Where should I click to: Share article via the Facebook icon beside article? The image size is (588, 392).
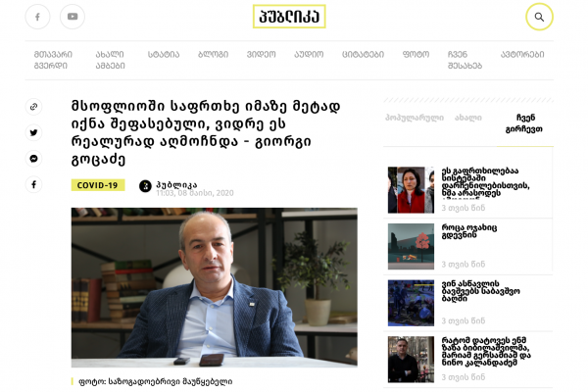(33, 184)
